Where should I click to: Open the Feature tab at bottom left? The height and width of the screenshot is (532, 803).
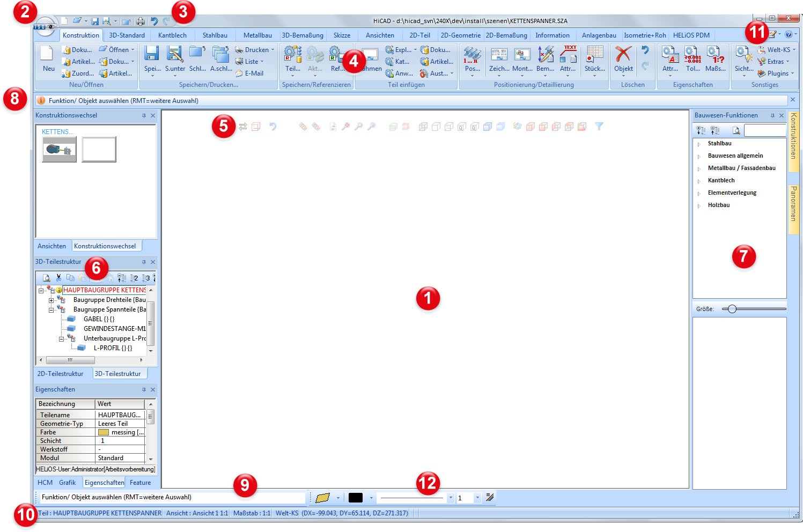141,483
